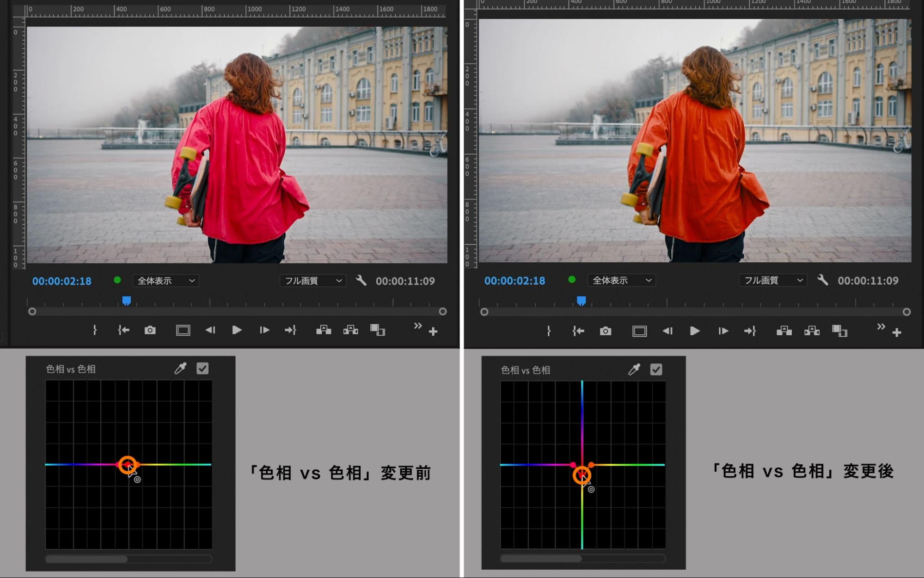924x578 pixels.
Task: Click the right monitor's wrench settings icon
Action: tap(822, 280)
